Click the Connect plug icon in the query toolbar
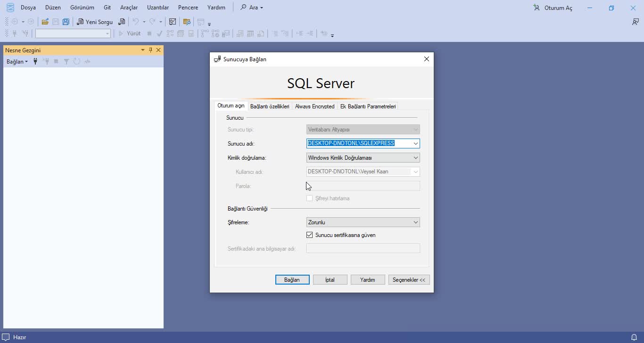Image resolution: width=644 pixels, height=343 pixels. (x=15, y=33)
